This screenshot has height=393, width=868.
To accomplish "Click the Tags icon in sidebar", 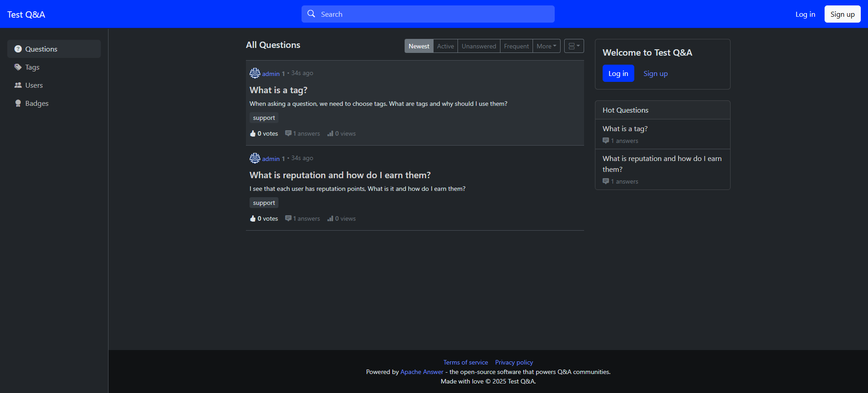I will [x=18, y=67].
